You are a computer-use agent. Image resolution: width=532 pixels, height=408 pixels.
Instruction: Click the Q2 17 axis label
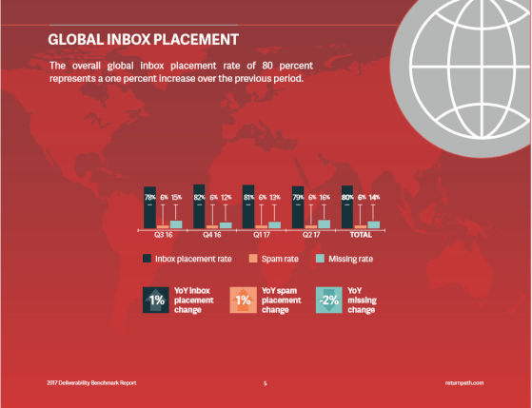(311, 235)
